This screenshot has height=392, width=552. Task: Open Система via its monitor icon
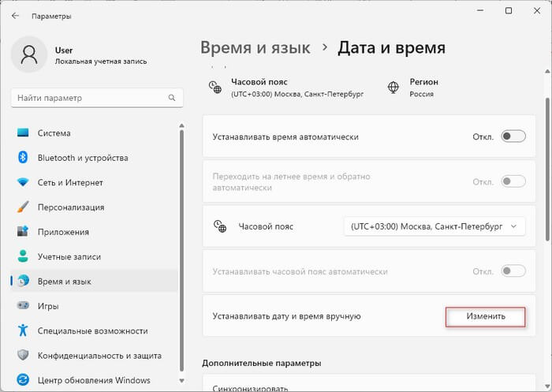coord(23,133)
